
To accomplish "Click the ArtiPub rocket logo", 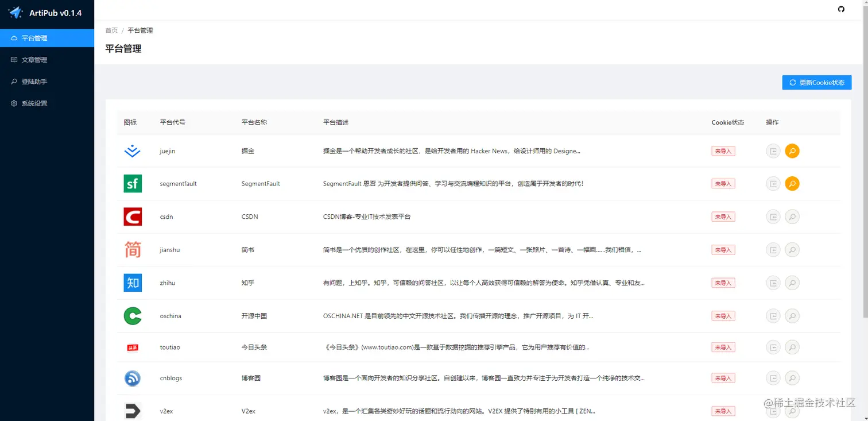I will click(15, 13).
